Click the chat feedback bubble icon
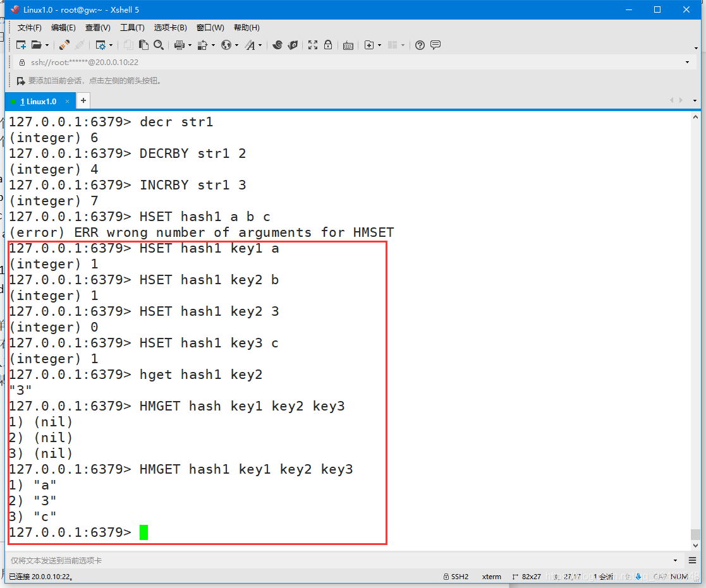 pyautogui.click(x=435, y=45)
